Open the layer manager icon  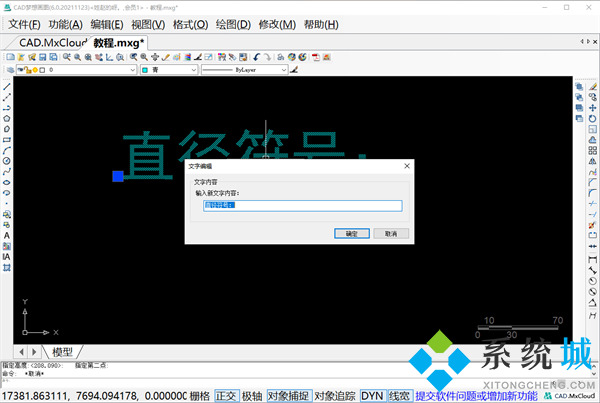pyautogui.click(x=10, y=70)
